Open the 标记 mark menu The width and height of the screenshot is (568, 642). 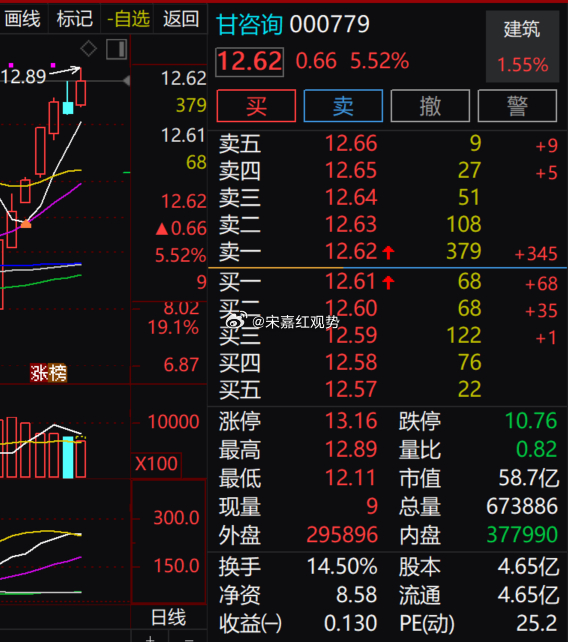coord(75,19)
